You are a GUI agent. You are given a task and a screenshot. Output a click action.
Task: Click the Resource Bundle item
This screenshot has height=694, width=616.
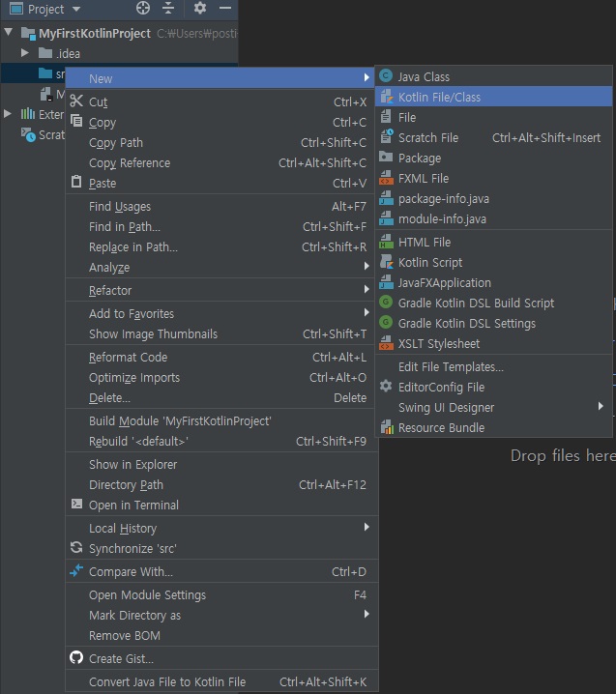click(x=441, y=427)
